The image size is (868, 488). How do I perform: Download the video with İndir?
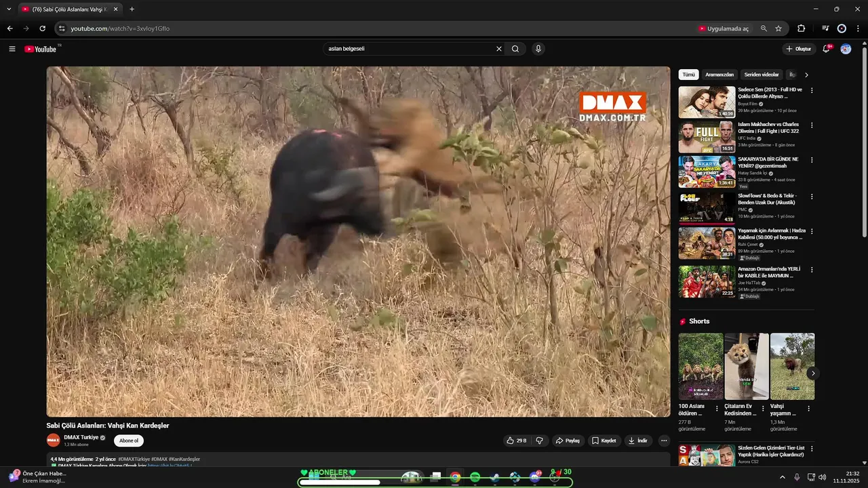638,441
